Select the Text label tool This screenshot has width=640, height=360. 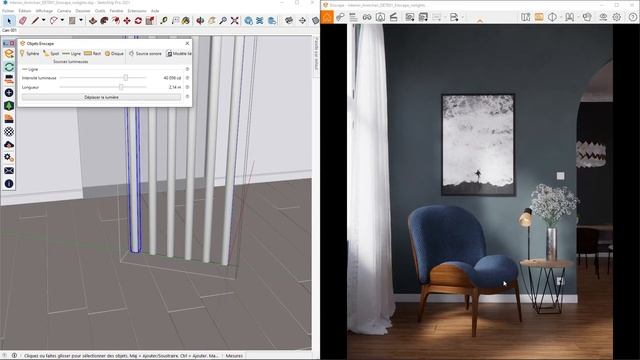176,20
